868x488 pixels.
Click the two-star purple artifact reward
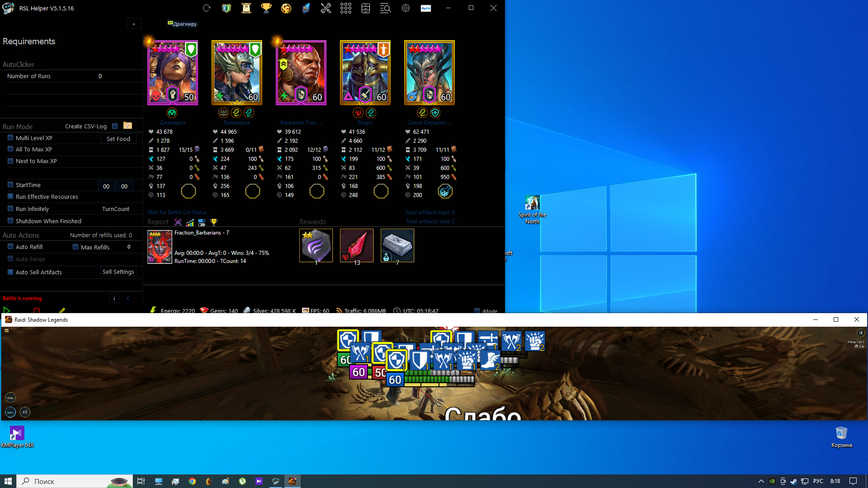(x=316, y=245)
